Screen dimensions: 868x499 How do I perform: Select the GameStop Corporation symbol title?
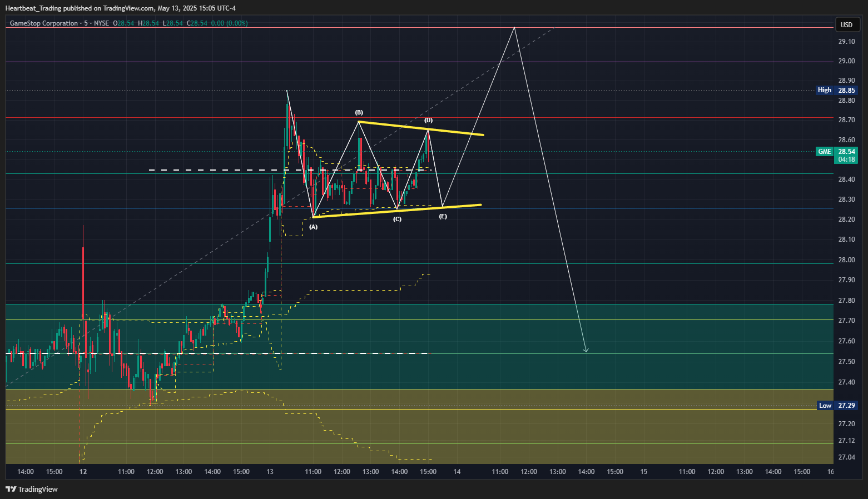[44, 23]
